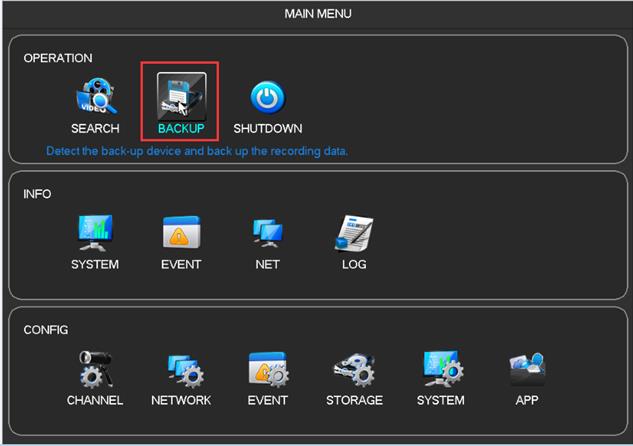This screenshot has width=633, height=446.
Task: Click the LOG text label
Action: pyautogui.click(x=354, y=265)
